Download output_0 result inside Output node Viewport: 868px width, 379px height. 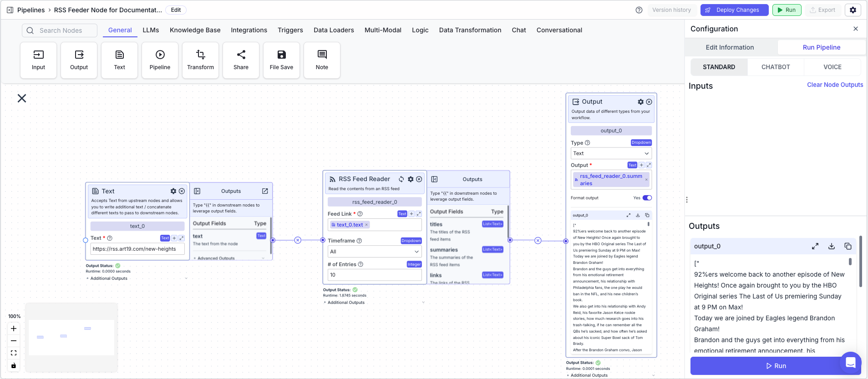638,215
